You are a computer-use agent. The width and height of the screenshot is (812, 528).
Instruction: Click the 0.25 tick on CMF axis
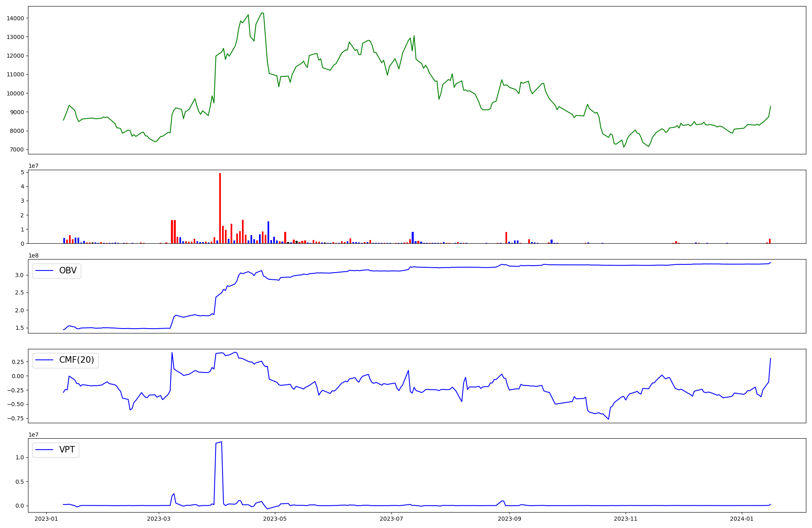point(18,362)
